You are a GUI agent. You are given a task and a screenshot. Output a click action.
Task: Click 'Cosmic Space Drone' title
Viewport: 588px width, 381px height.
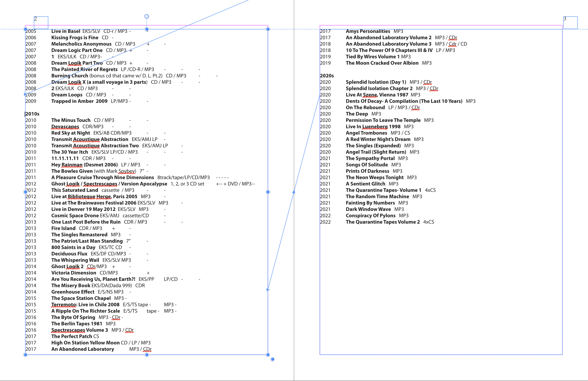(x=75, y=216)
